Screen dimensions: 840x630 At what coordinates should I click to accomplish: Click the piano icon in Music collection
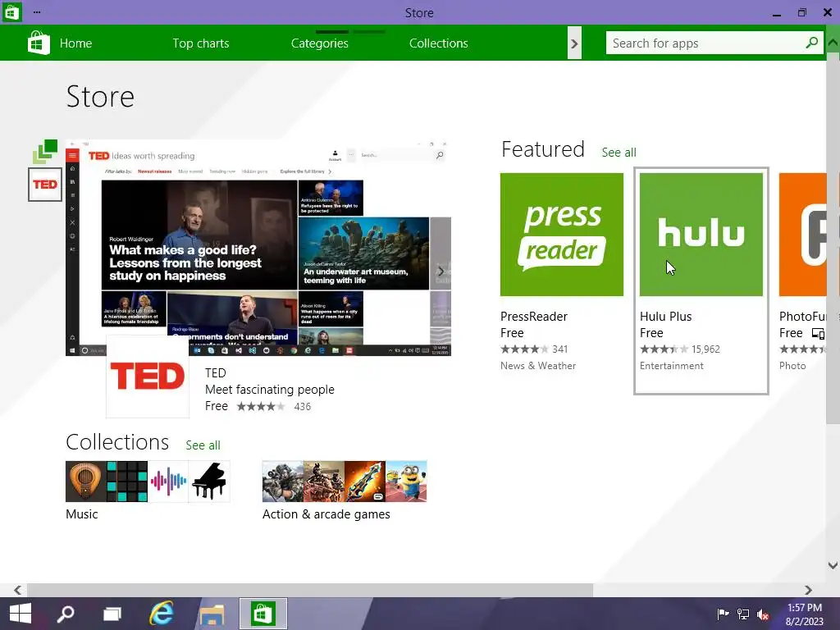[209, 481]
